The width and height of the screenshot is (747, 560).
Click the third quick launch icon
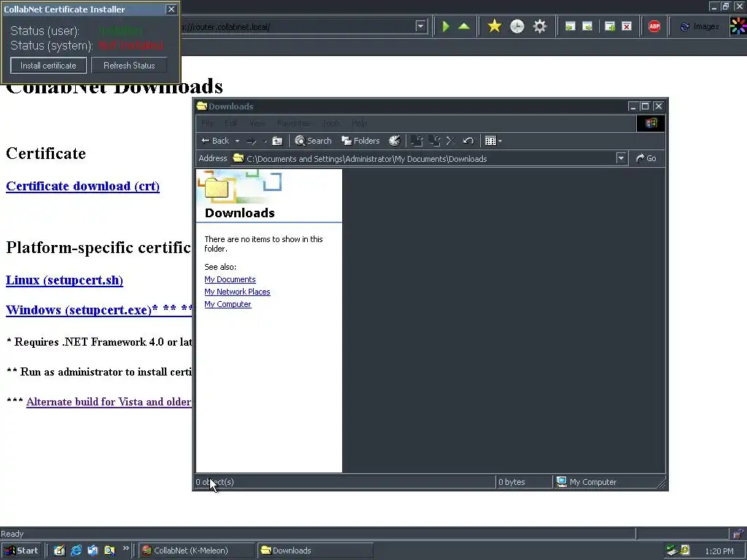coord(93,551)
